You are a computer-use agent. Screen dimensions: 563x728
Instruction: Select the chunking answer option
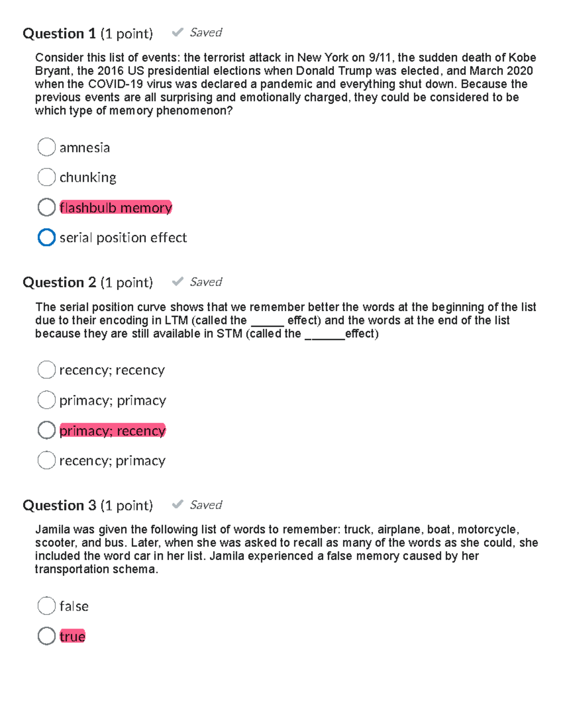click(x=46, y=177)
